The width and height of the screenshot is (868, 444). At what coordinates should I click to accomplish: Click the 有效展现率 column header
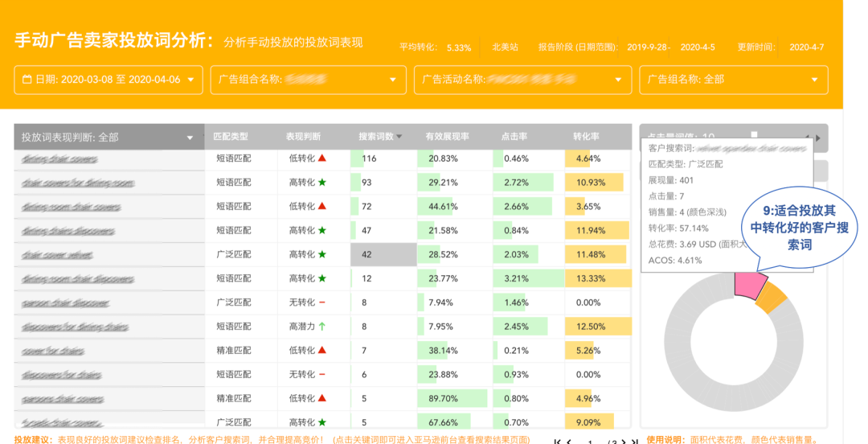coord(448,137)
